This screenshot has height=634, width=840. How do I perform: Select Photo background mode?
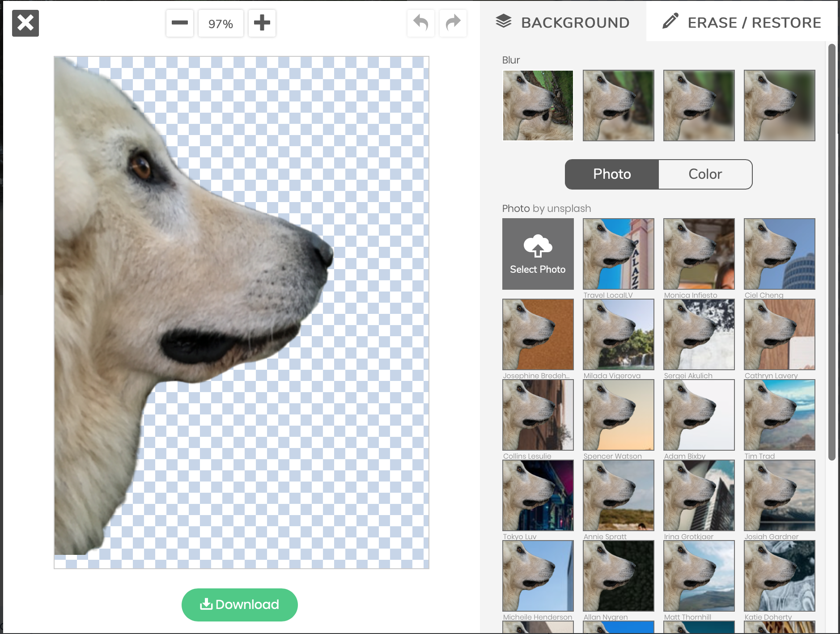611,174
